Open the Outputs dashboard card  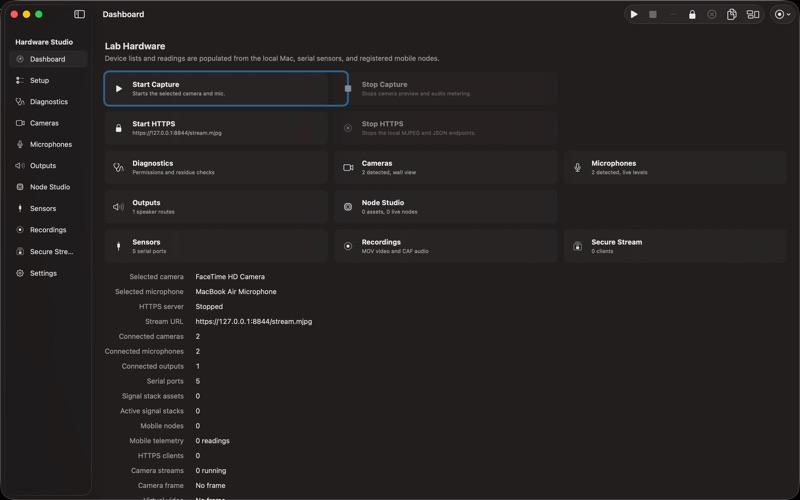216,207
